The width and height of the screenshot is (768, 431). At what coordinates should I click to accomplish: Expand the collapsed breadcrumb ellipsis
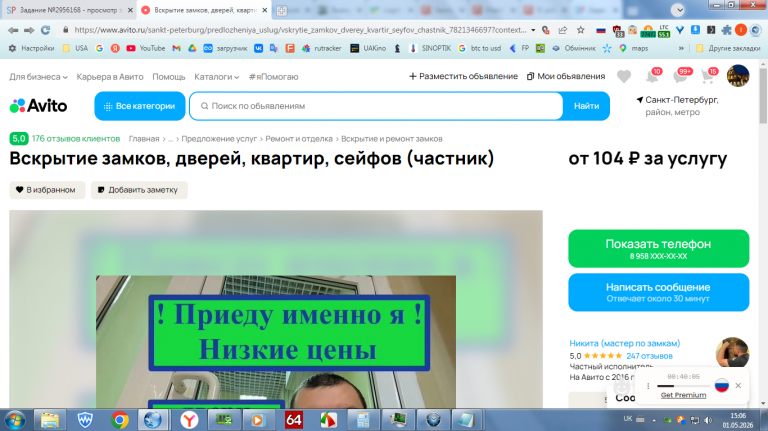170,139
